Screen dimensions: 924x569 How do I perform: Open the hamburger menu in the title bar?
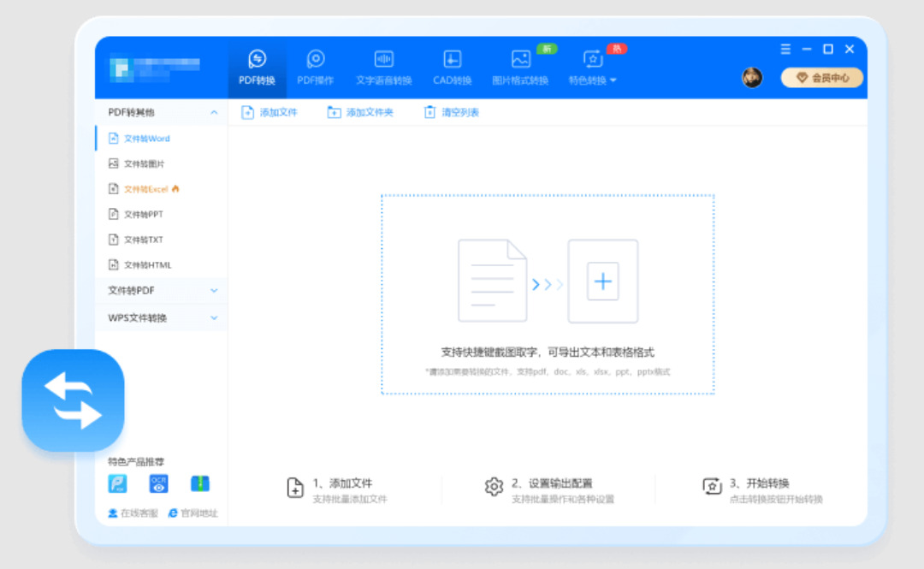pyautogui.click(x=785, y=49)
